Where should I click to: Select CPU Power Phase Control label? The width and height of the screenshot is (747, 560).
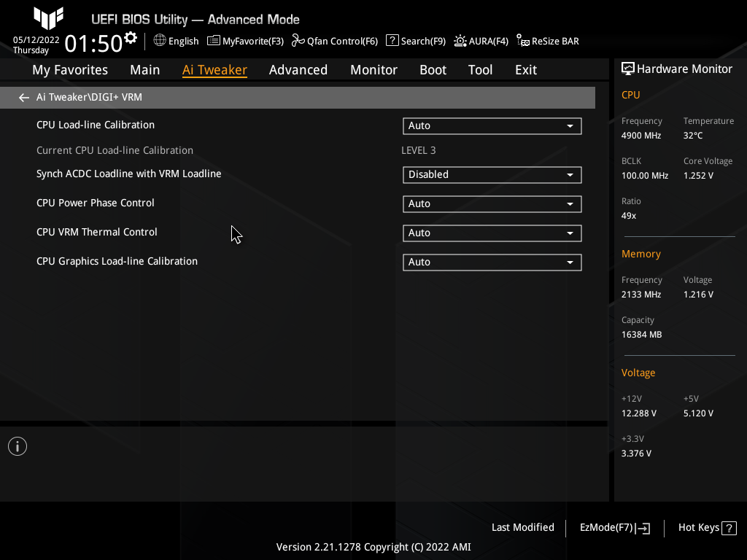(x=96, y=203)
